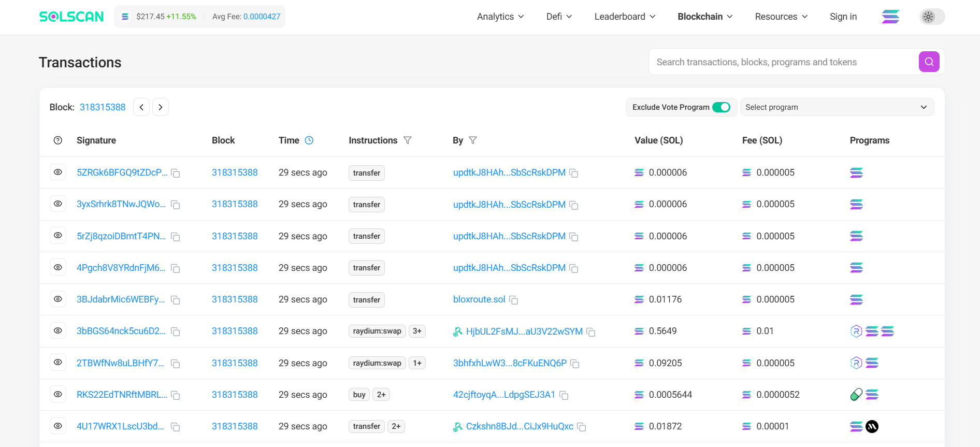
Task: Click the Time column clock icon
Action: (x=309, y=140)
